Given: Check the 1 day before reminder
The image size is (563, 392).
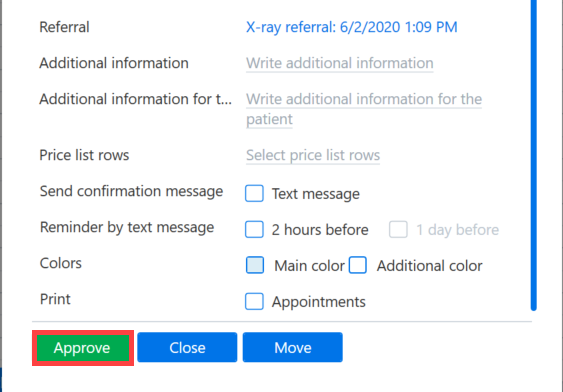Looking at the screenshot, I should tap(398, 229).
